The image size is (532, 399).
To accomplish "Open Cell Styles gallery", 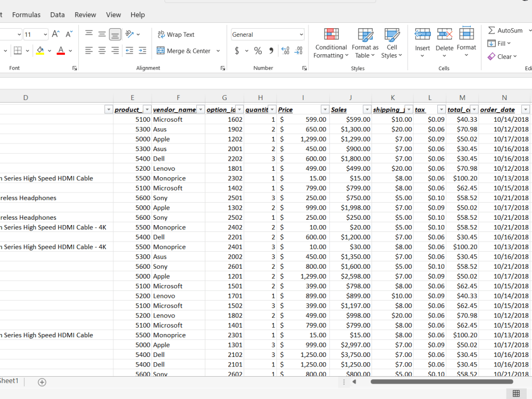I will [x=392, y=44].
